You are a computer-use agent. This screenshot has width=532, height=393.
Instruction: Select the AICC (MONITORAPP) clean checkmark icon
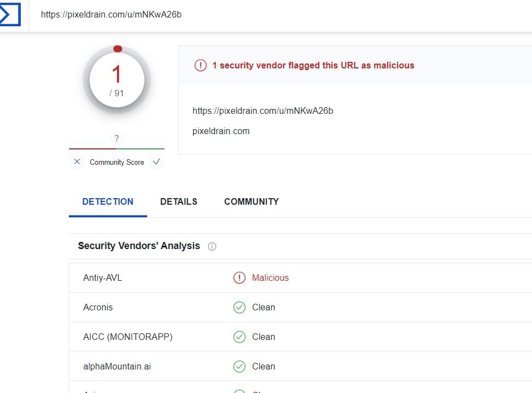pyautogui.click(x=239, y=337)
